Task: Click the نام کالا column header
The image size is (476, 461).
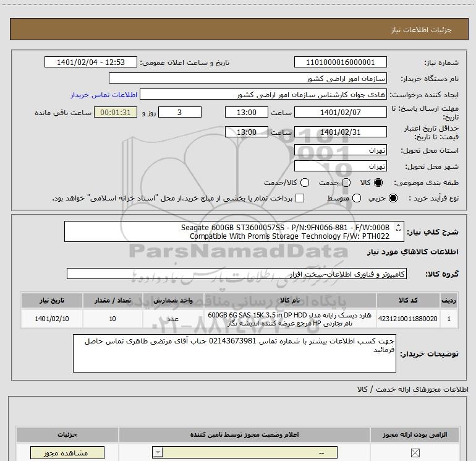Action: coord(290,301)
